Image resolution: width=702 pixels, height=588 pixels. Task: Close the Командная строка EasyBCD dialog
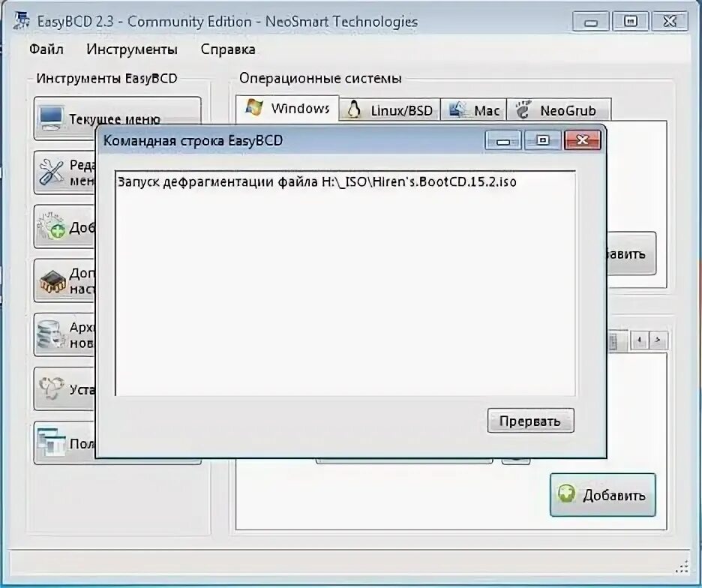[583, 140]
